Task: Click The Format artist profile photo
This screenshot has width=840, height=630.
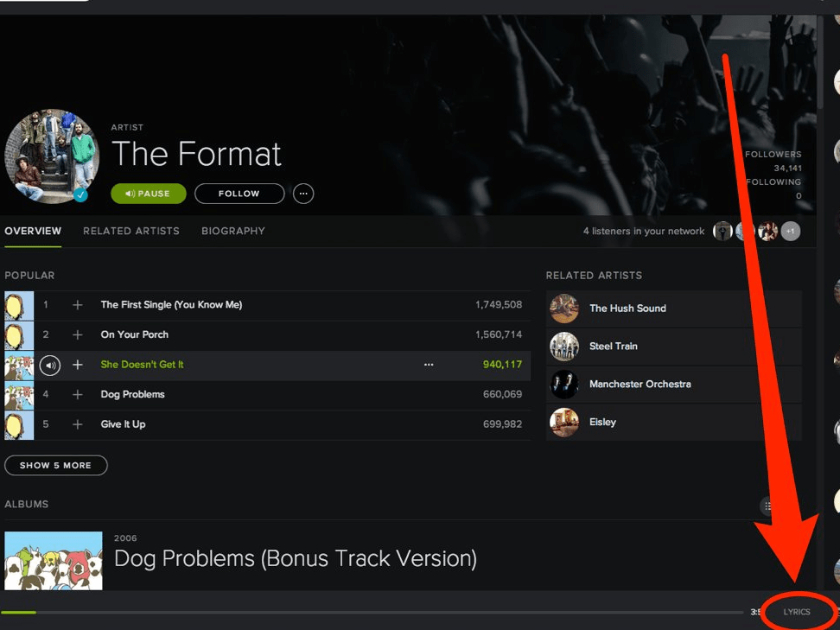Action: pyautogui.click(x=52, y=156)
